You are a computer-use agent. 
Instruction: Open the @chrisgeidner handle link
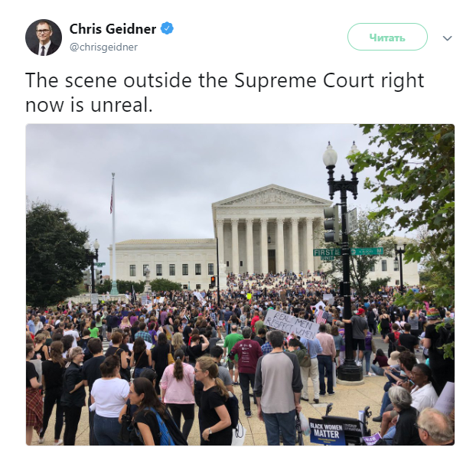103,47
